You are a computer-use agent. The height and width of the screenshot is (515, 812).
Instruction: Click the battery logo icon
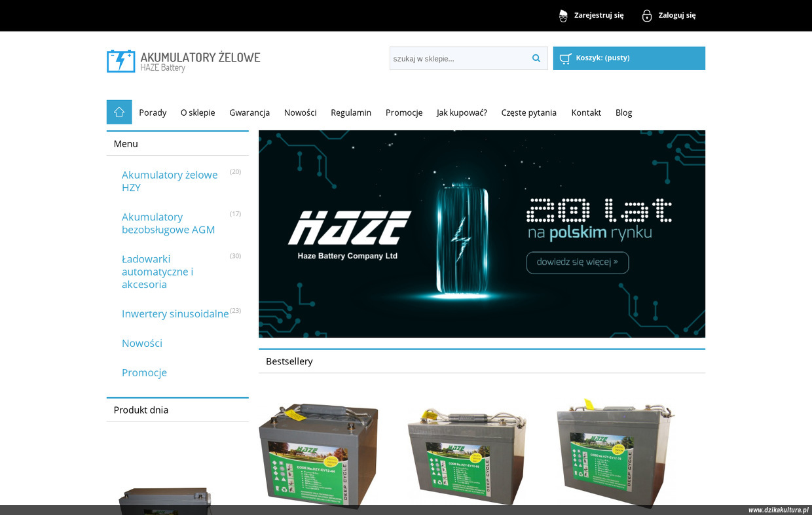[x=121, y=61]
